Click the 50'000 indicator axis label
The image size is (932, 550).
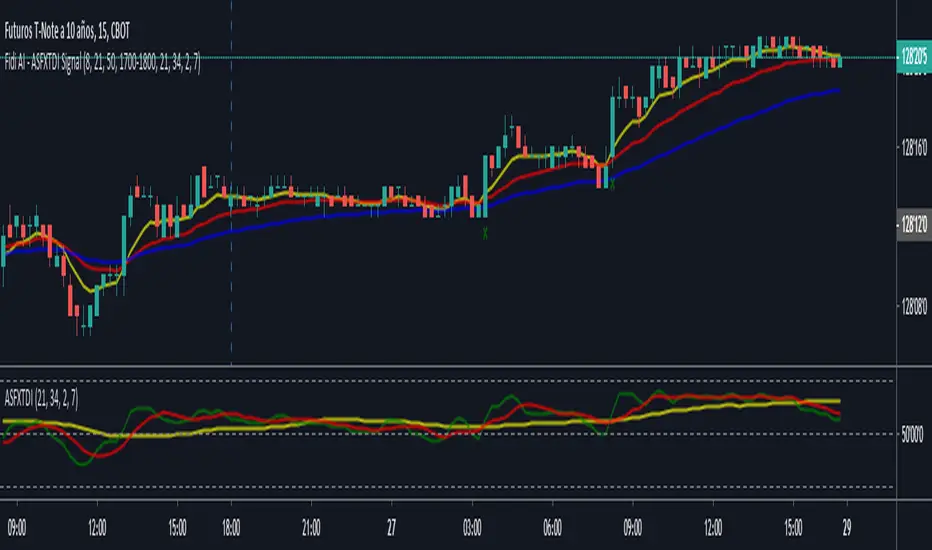(x=912, y=435)
